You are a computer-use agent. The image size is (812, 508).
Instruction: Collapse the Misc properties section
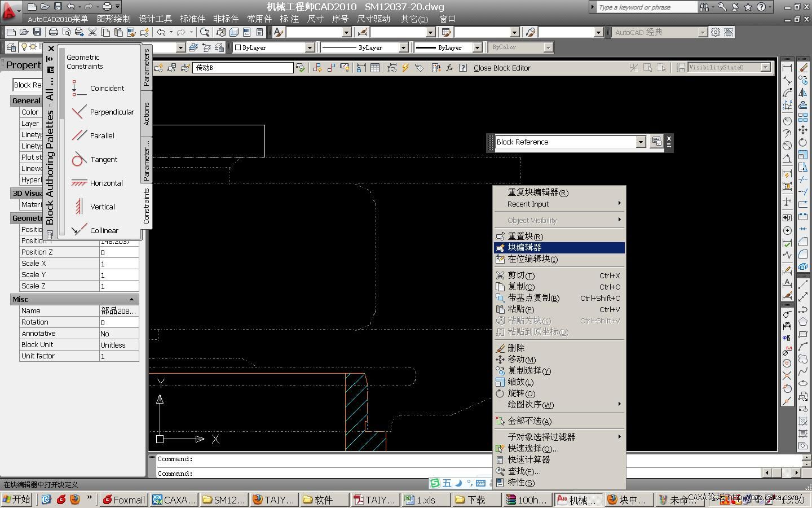click(131, 299)
